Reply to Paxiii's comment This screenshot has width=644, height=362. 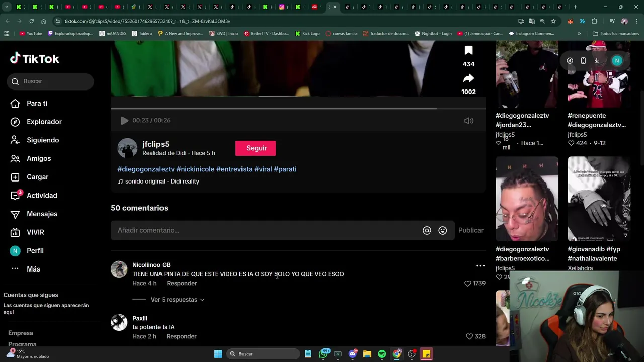click(182, 336)
